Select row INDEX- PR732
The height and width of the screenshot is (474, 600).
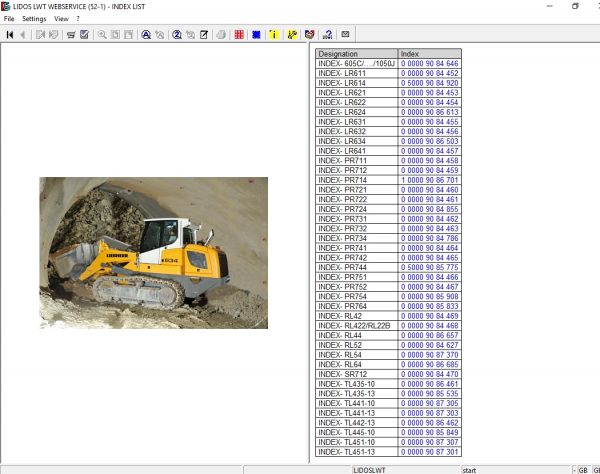click(x=388, y=228)
